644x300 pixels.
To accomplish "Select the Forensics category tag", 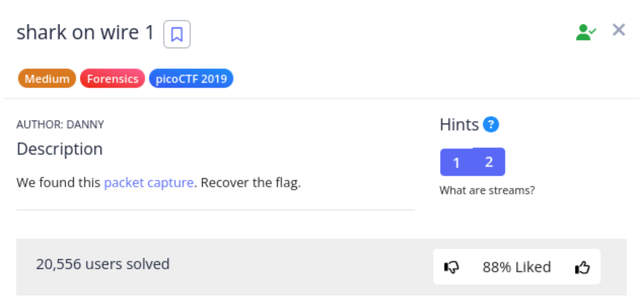I will pyautogui.click(x=112, y=79).
